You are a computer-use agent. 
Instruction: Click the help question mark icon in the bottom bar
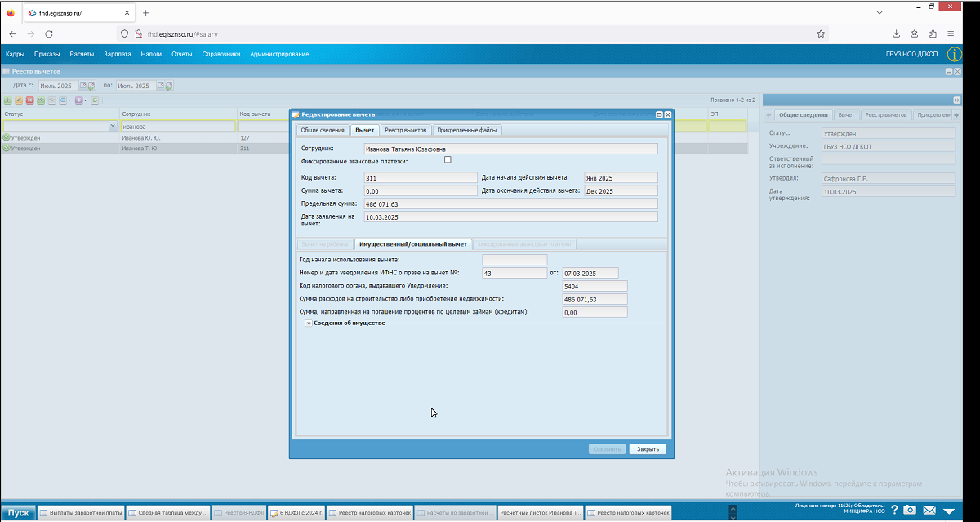coord(895,510)
